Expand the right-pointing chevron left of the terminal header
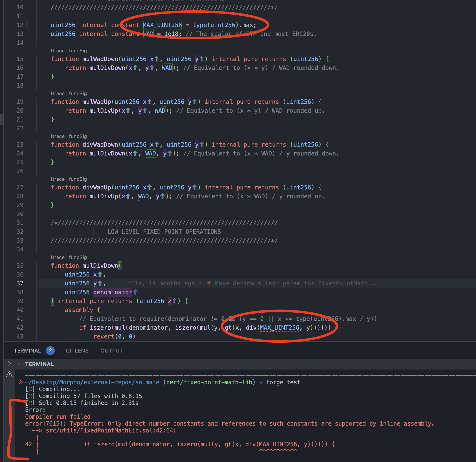The height and width of the screenshot is (462, 476). tap(9, 364)
